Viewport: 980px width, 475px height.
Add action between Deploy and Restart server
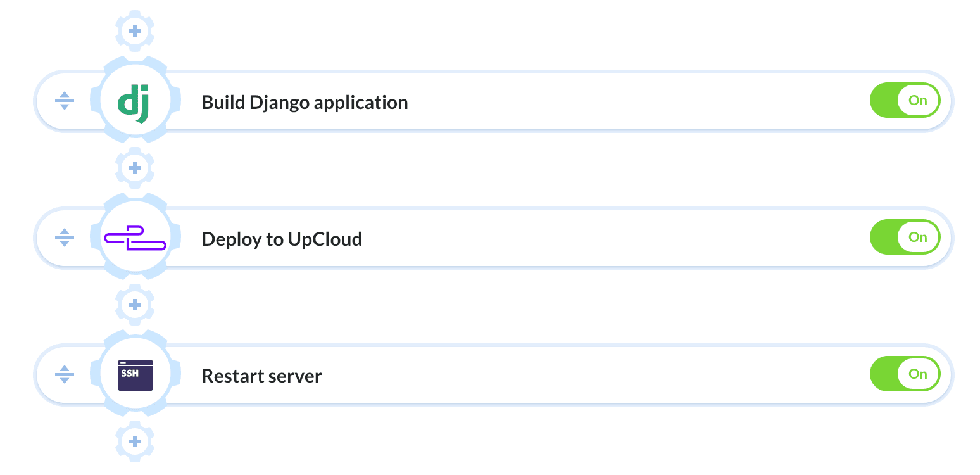pos(134,305)
